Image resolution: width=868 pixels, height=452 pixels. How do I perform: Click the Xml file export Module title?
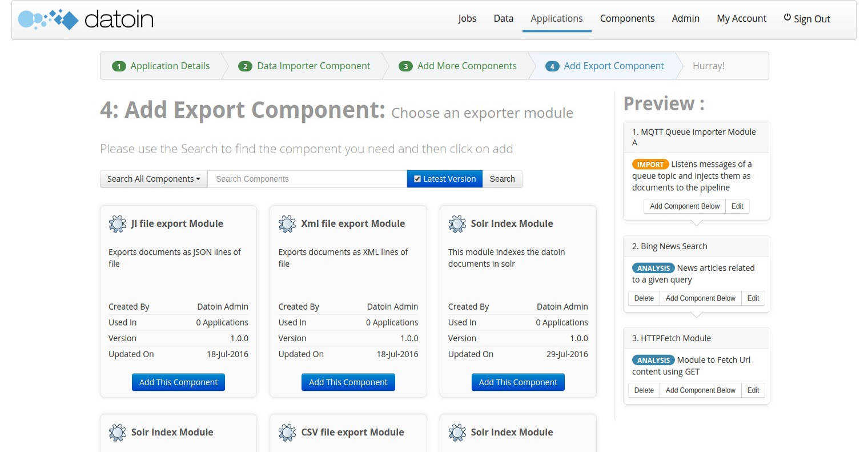(353, 223)
